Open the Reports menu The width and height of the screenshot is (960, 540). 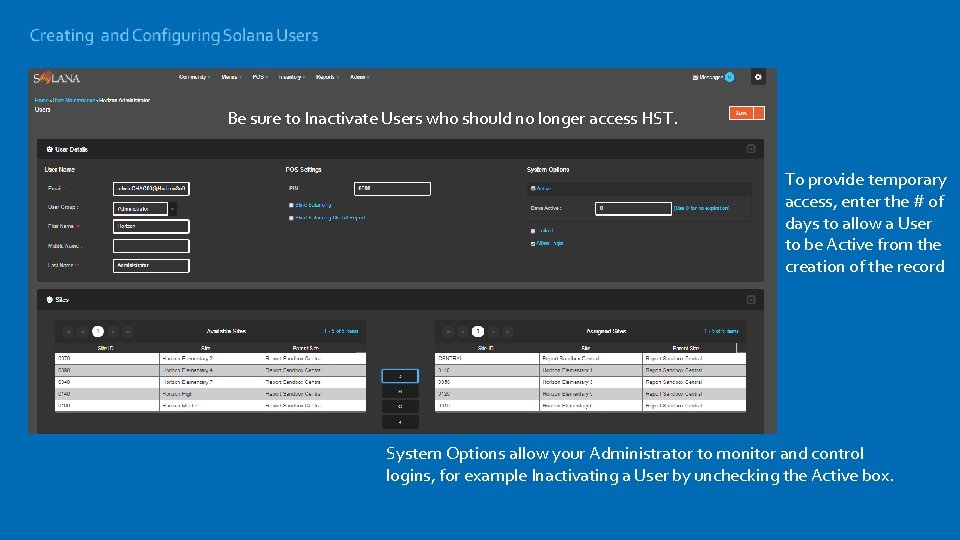[x=327, y=77]
